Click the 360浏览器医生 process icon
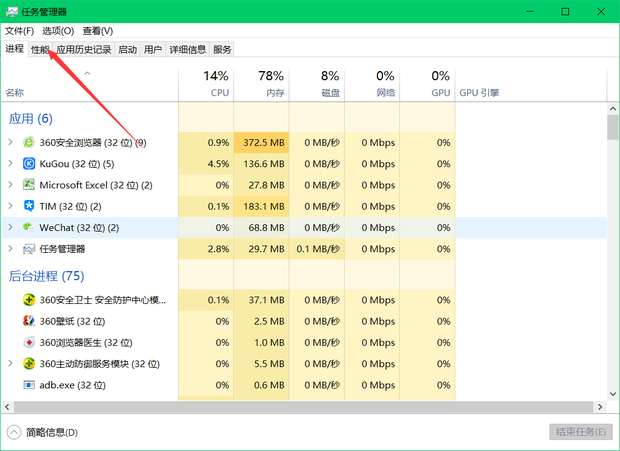620x451 pixels. tap(29, 342)
